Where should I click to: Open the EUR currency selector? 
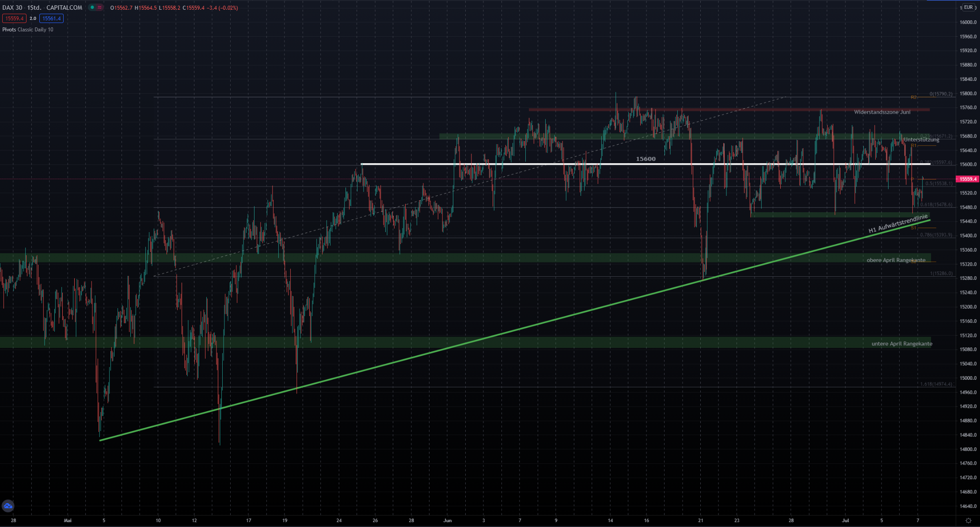(x=968, y=7)
